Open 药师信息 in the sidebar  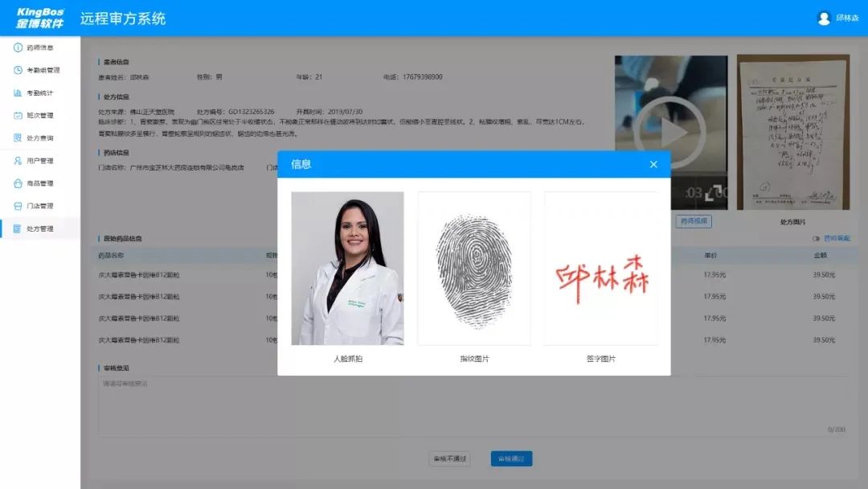[39, 47]
